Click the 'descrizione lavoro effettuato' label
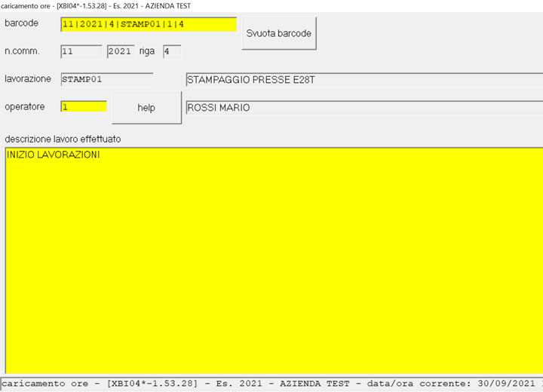 (63, 139)
